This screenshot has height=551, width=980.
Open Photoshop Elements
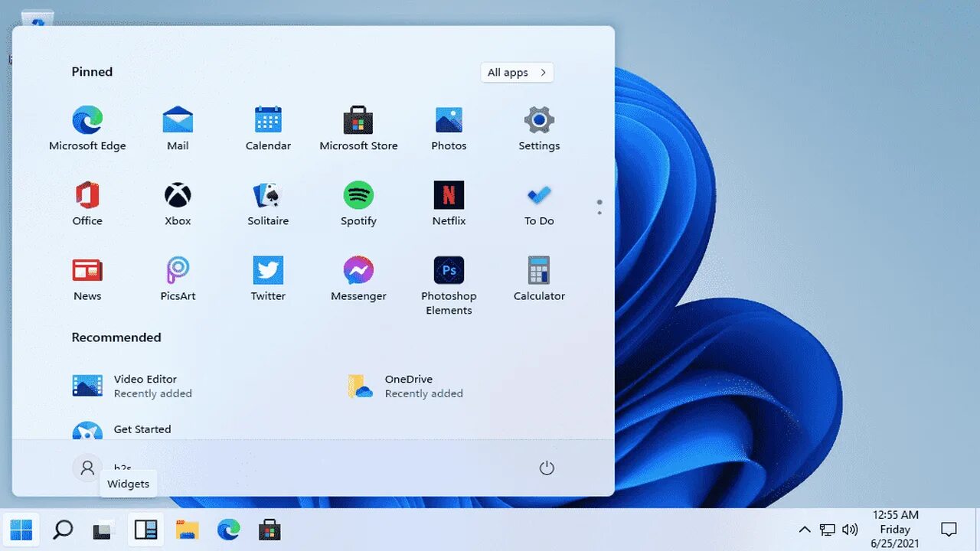[x=449, y=285]
